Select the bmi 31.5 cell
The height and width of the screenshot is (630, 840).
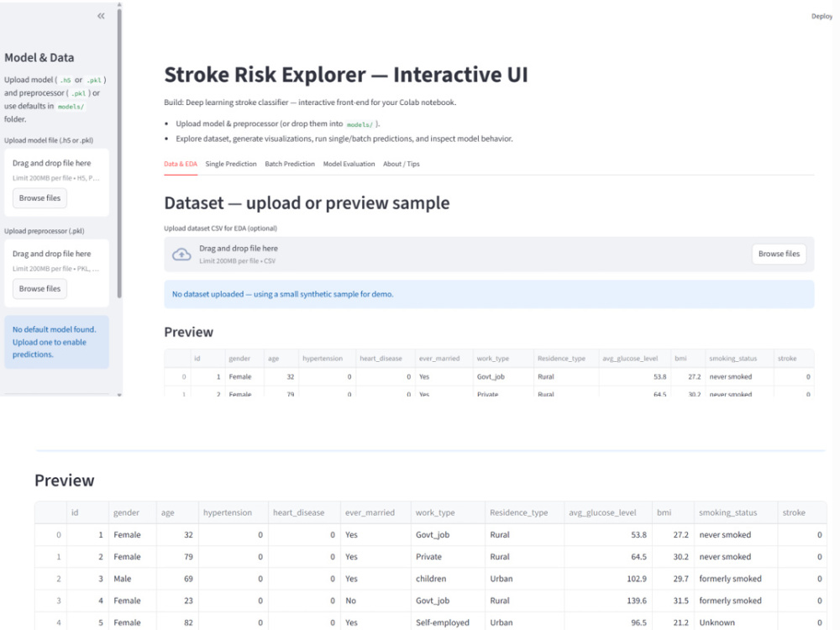(673, 601)
